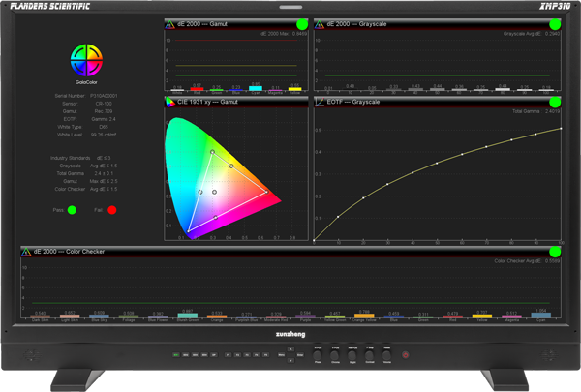Screen dimensions: 581x392
Task: Click the Flanders Scientific logo on the bezel
Action: pos(50,6)
